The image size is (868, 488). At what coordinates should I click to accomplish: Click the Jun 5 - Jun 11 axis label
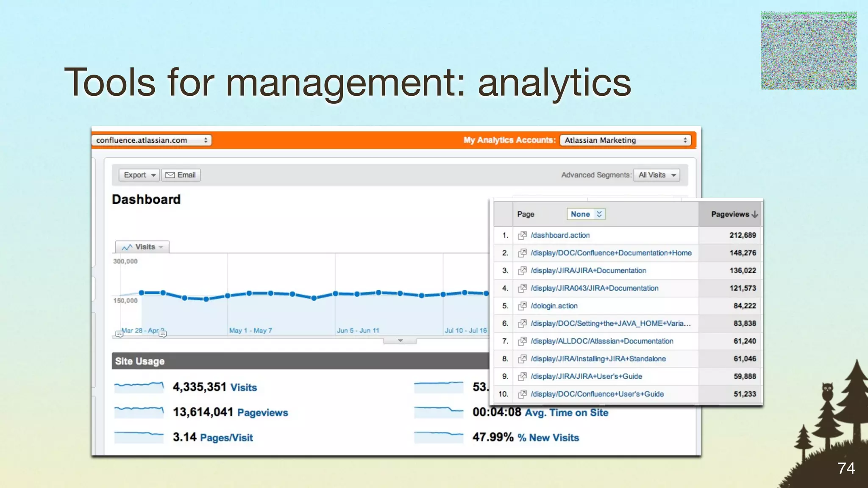click(x=358, y=330)
